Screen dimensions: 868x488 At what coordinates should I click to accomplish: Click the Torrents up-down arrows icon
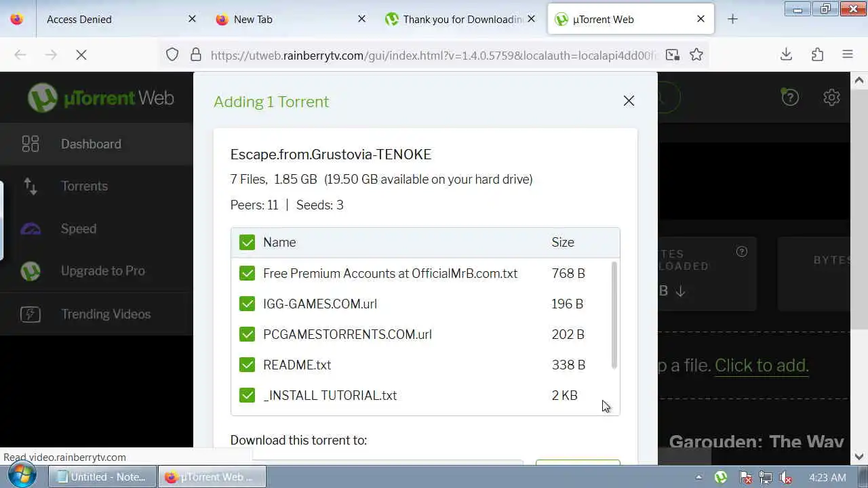tap(31, 186)
